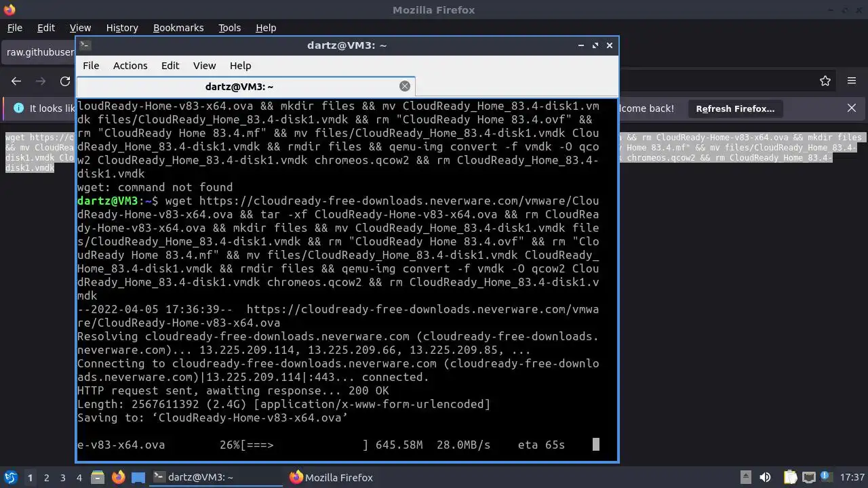868x488 pixels.
Task: Launch the file manager from taskbar
Action: coord(98,477)
